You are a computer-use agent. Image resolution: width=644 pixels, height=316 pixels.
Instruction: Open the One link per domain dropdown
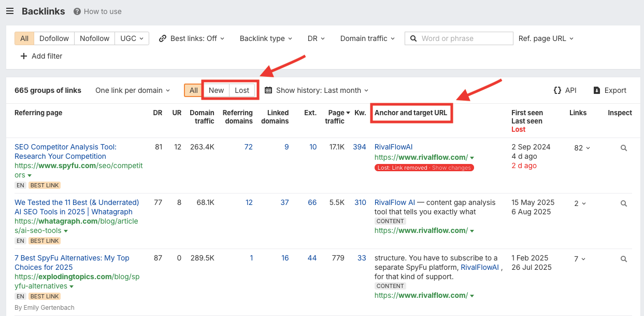pos(132,90)
